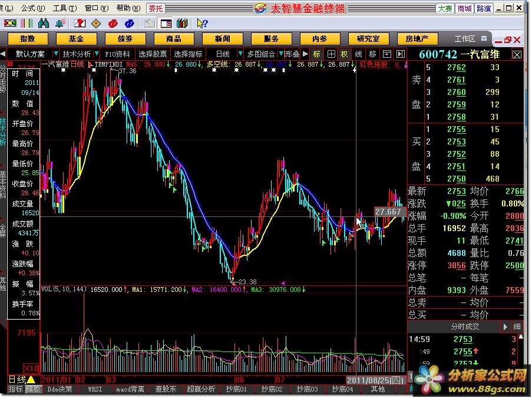Click the envelope question mark icon

point(80,24)
